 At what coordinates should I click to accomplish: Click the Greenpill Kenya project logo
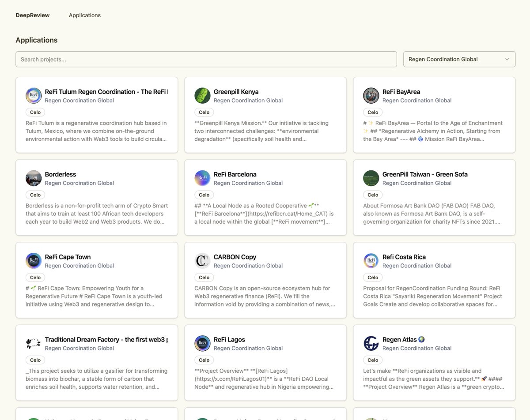202,96
